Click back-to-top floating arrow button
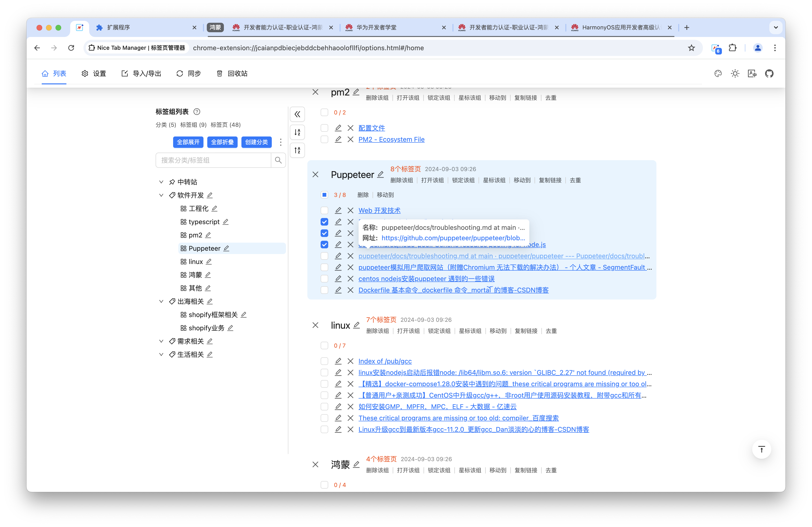This screenshot has height=527, width=812. point(761,449)
